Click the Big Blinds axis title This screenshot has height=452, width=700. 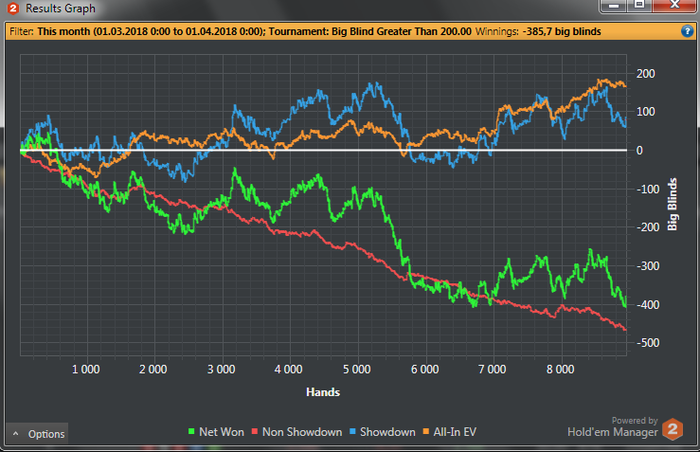pos(672,205)
